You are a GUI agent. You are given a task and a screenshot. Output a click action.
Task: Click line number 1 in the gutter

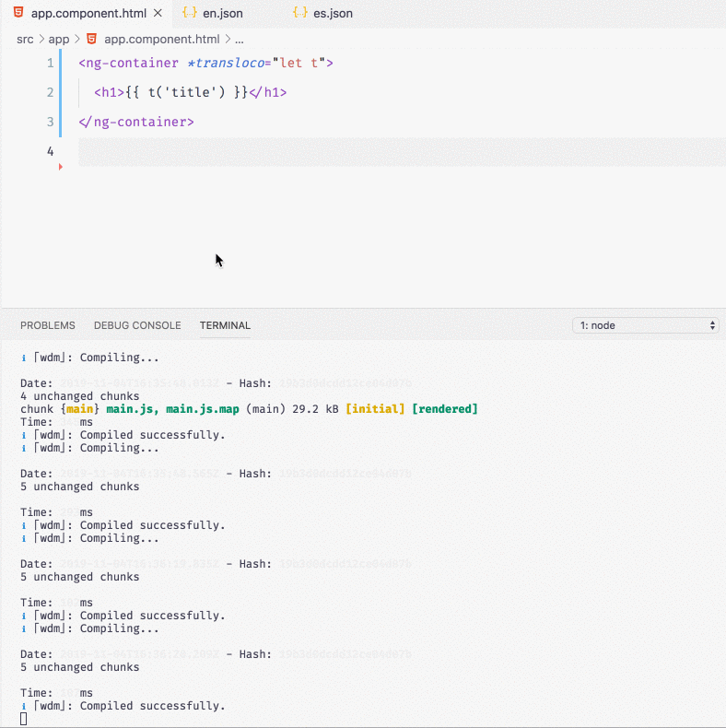[x=50, y=63]
